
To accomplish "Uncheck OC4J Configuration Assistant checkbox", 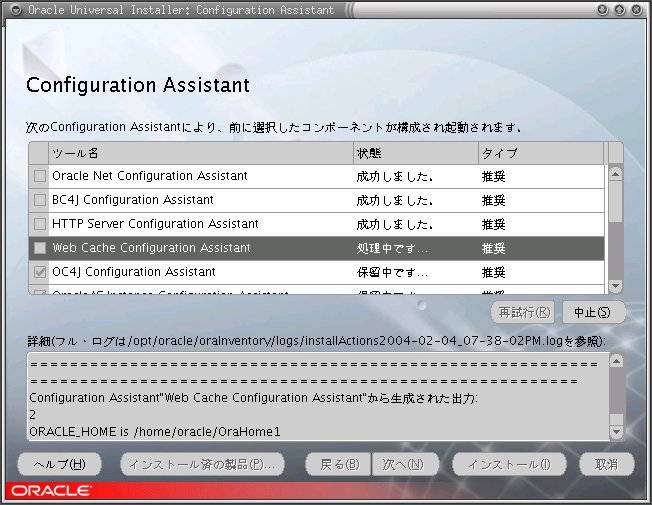I will 40,272.
